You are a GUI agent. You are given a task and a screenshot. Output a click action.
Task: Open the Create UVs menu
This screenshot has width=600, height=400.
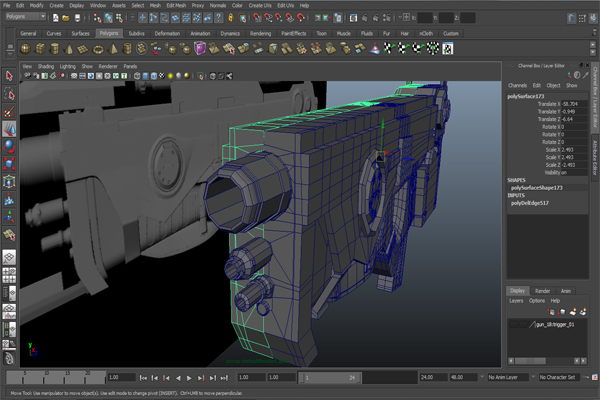coord(260,5)
